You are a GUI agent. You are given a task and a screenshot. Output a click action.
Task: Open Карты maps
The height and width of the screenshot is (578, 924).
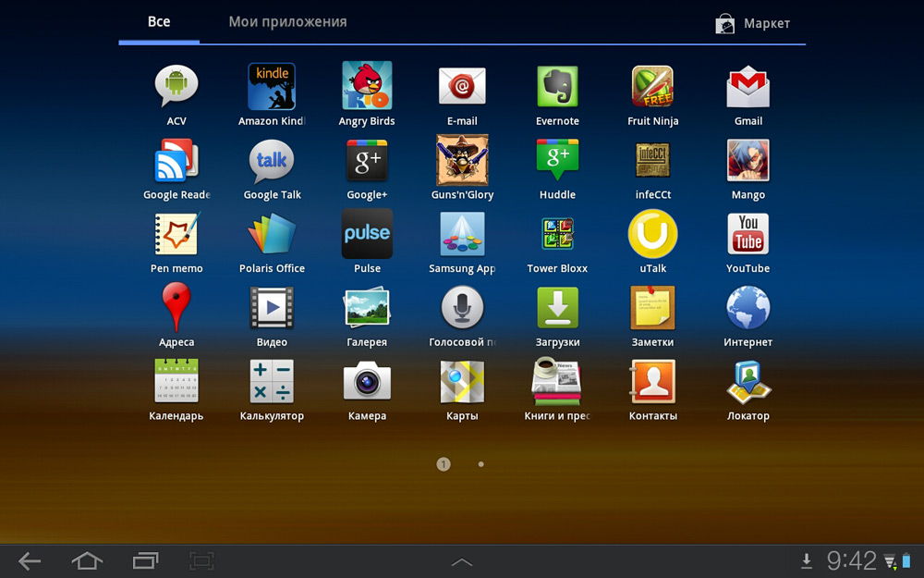point(462,382)
